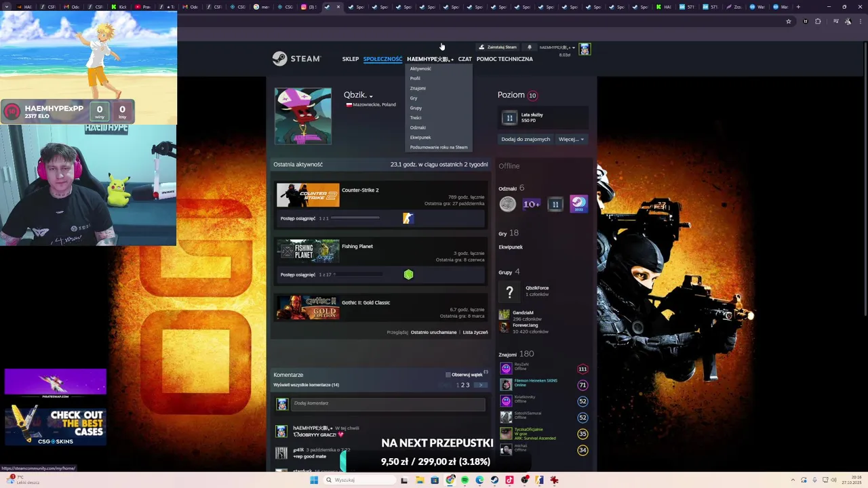Click Wyświetl wszystkie komentarze (14) link

[x=307, y=385]
